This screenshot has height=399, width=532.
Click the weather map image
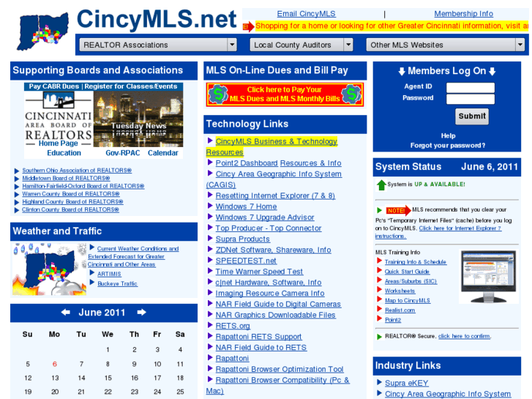49,269
